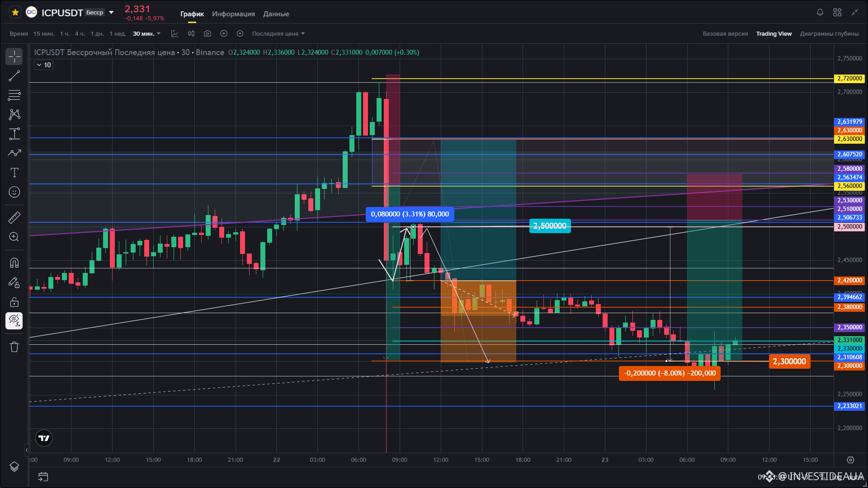Image resolution: width=868 pixels, height=488 pixels.
Task: Open the ICPUSDT symbol selector dropdown arrow
Action: coord(111,13)
